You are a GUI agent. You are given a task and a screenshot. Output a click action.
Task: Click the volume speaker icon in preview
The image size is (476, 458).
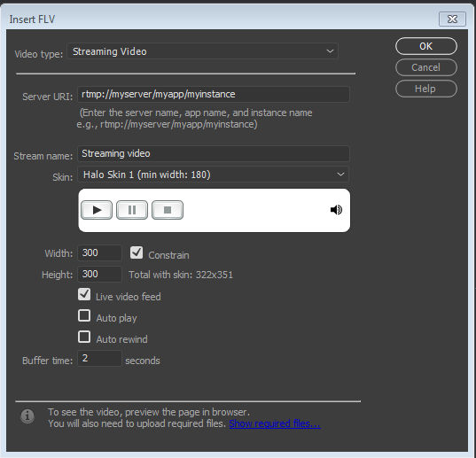(336, 210)
